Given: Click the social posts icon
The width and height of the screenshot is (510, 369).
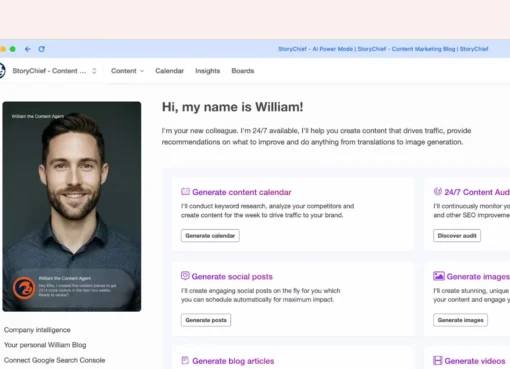Looking at the screenshot, I should [x=185, y=276].
